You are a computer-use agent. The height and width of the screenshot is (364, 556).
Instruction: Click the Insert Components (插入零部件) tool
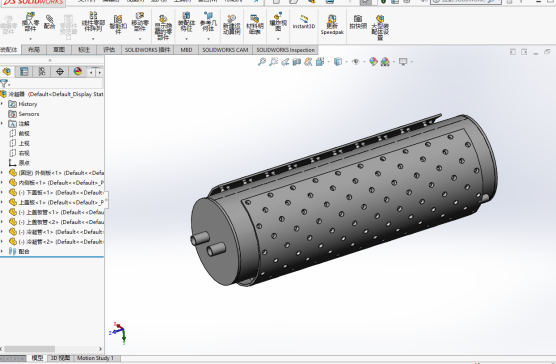tap(30, 23)
